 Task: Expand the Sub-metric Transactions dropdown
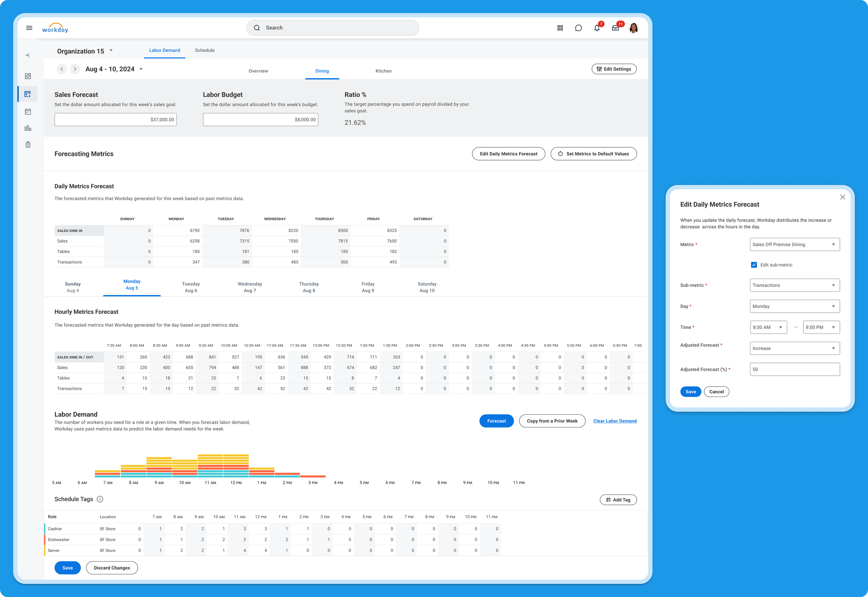(794, 285)
